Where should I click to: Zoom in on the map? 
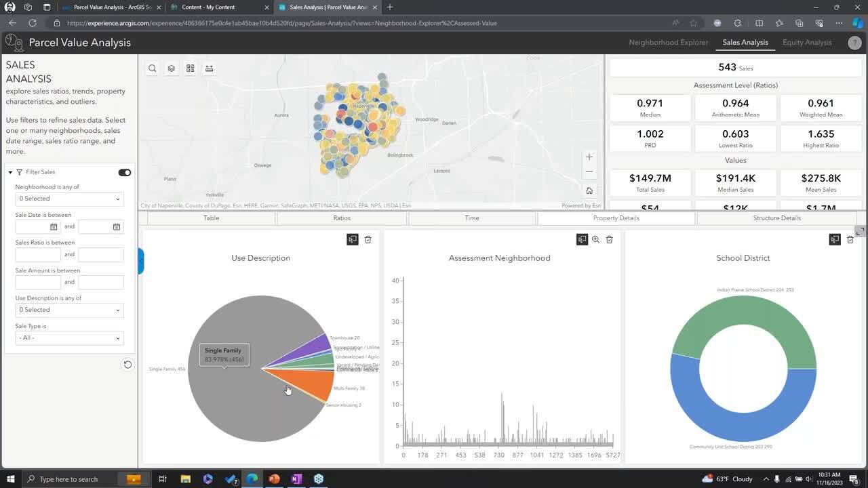(x=589, y=157)
